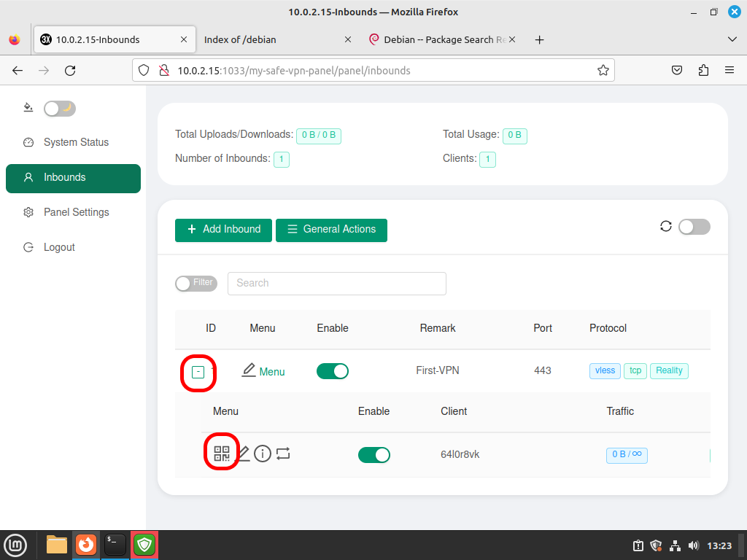Click Add Inbound button

(223, 230)
